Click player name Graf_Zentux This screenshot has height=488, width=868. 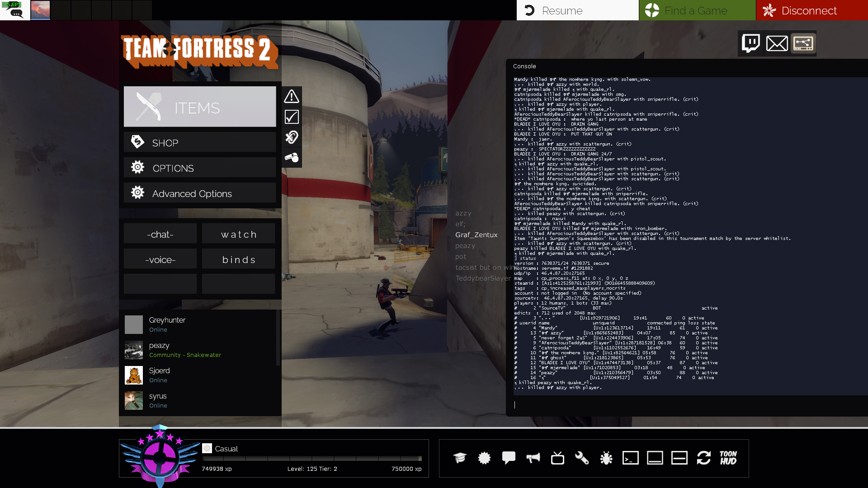pos(476,235)
